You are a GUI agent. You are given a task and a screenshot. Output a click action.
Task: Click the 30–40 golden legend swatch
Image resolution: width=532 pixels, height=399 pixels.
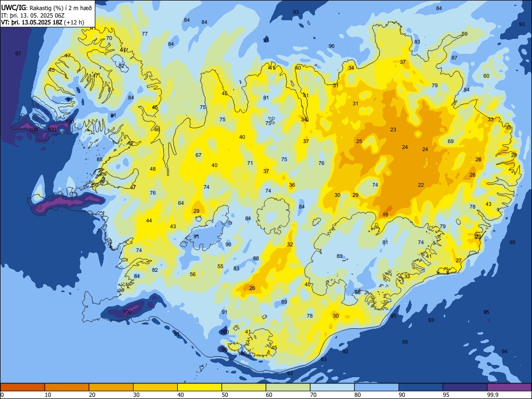(155, 387)
